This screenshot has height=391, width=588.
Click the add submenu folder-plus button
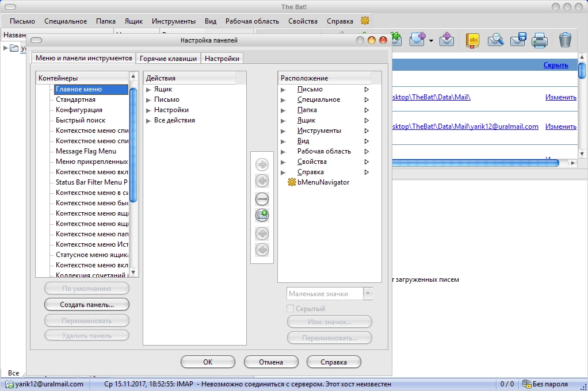pos(262,215)
